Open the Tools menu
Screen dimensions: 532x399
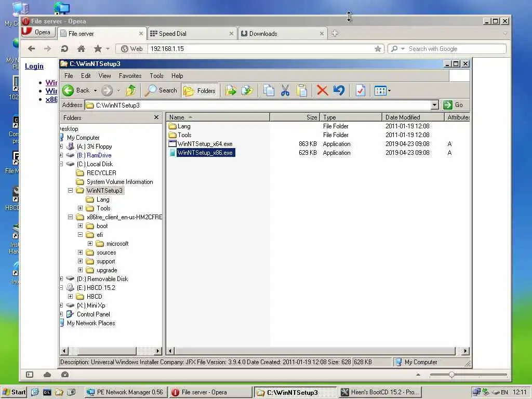click(x=156, y=76)
